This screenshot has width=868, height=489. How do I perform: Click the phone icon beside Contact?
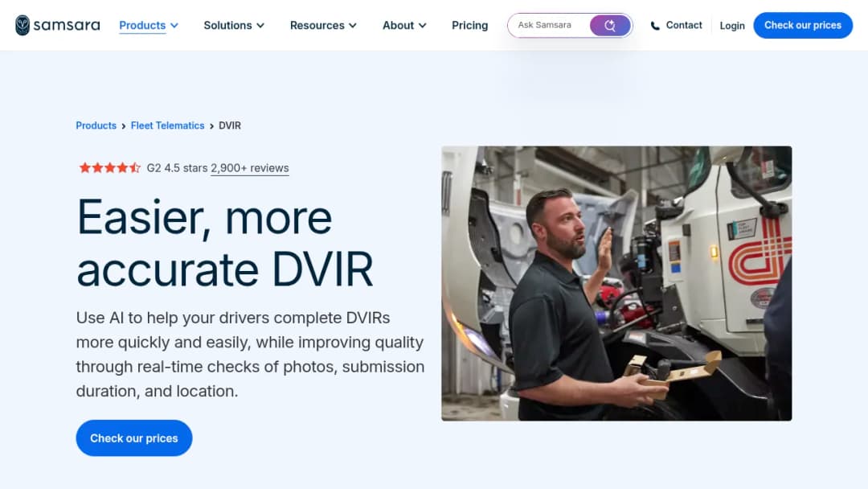(x=655, y=26)
